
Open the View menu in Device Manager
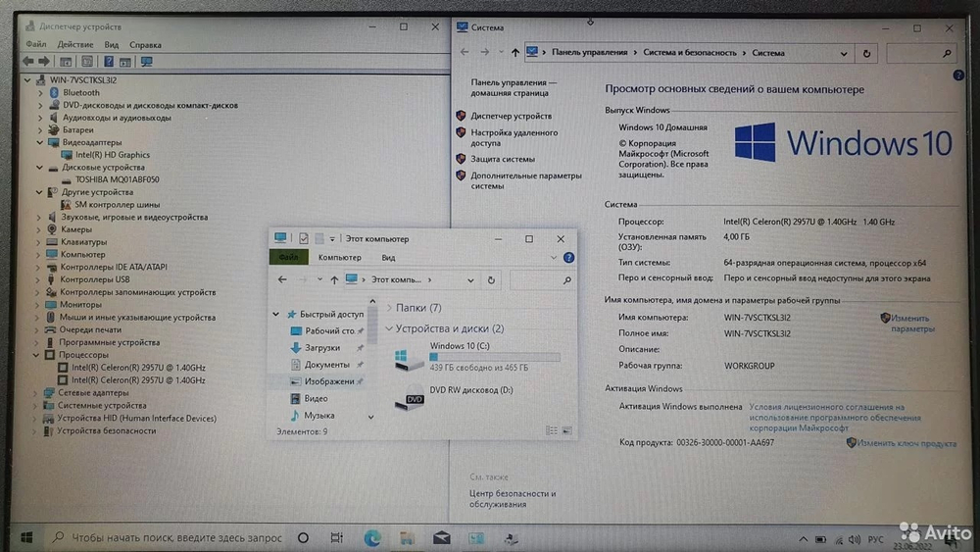[x=112, y=44]
